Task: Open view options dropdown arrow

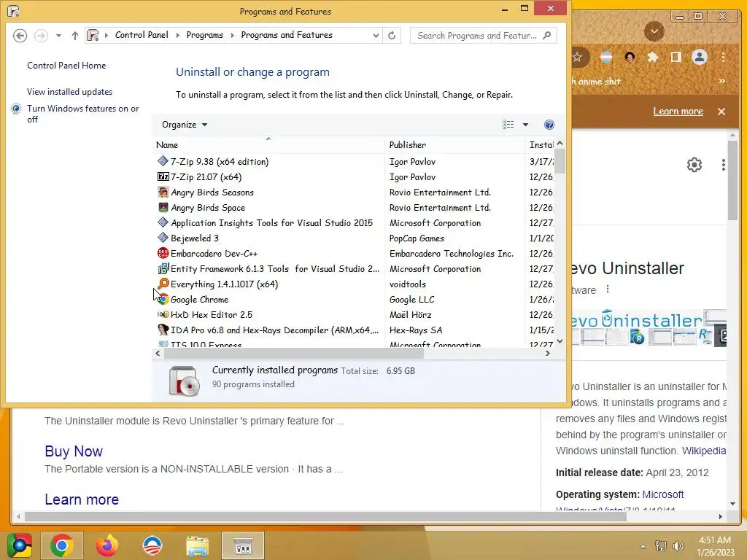Action: 525,125
